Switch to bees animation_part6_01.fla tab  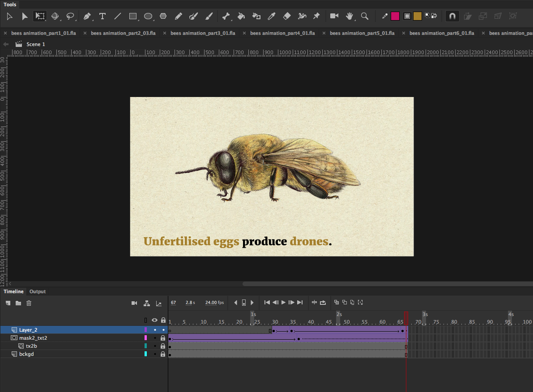pyautogui.click(x=442, y=33)
